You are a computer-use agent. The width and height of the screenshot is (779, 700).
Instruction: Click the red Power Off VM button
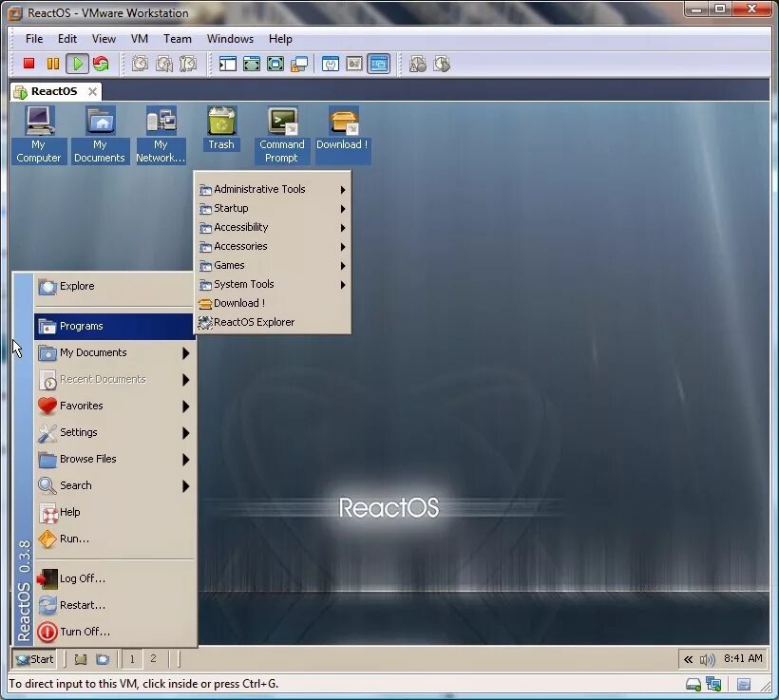[28, 64]
